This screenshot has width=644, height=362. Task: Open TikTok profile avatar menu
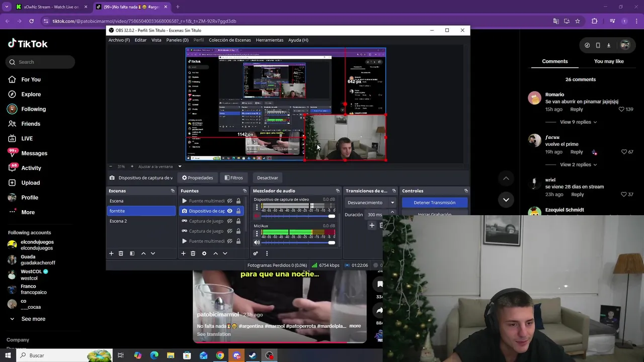tap(625, 45)
